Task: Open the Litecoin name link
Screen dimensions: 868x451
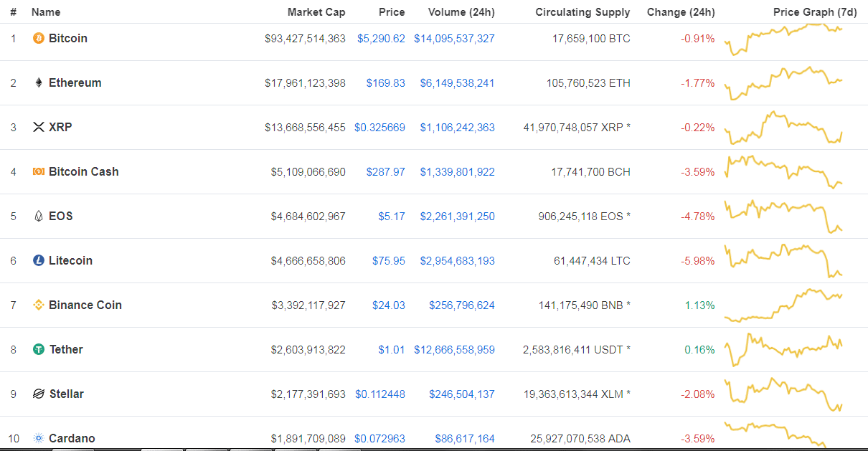Action: (71, 260)
